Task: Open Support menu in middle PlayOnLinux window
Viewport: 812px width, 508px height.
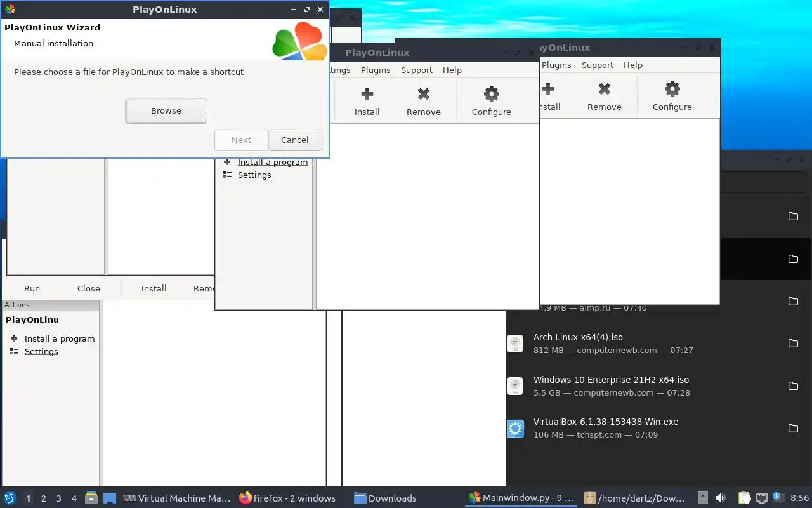Action: 417,70
